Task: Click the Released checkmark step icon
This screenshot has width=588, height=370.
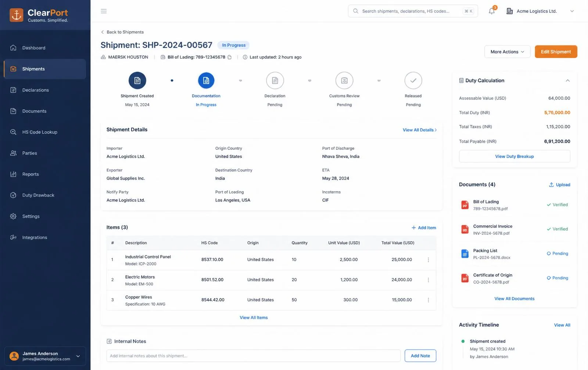Action: pyautogui.click(x=413, y=80)
